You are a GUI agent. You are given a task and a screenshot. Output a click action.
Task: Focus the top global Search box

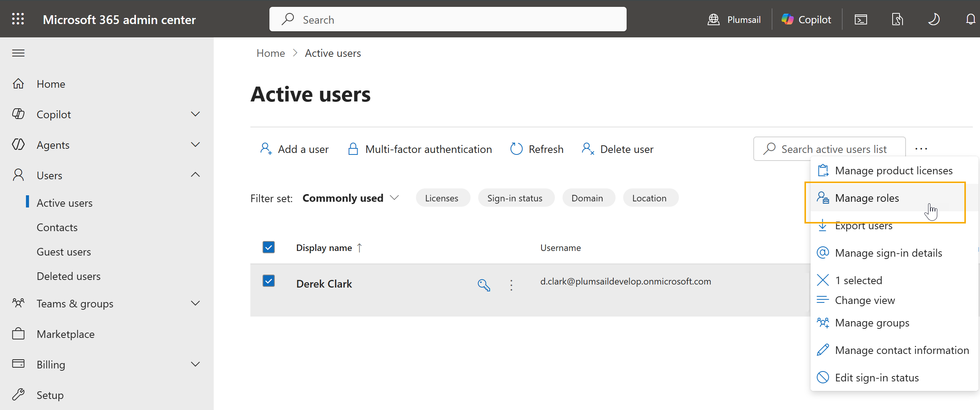coord(448,19)
